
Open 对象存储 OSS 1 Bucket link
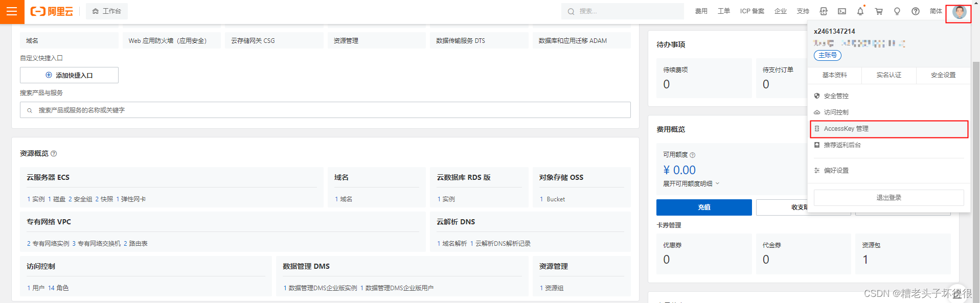(552, 199)
